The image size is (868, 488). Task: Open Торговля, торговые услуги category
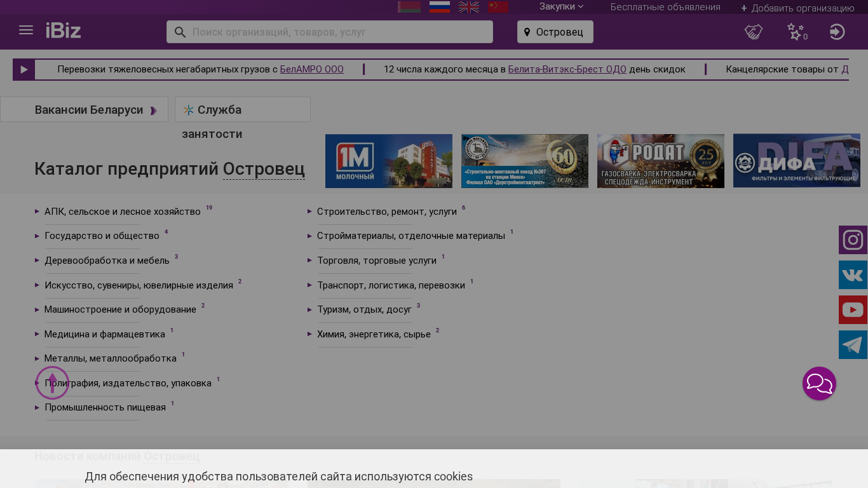(x=377, y=261)
